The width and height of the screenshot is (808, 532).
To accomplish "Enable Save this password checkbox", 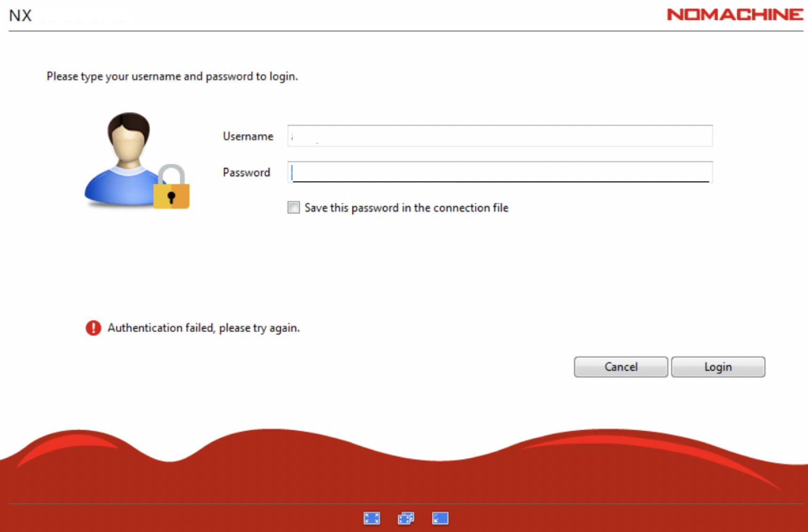I will tap(293, 207).
